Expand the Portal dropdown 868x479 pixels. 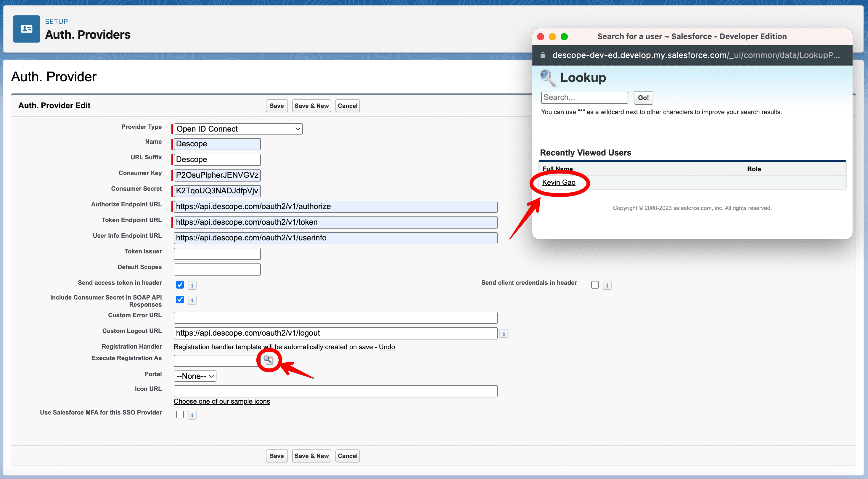coord(195,376)
